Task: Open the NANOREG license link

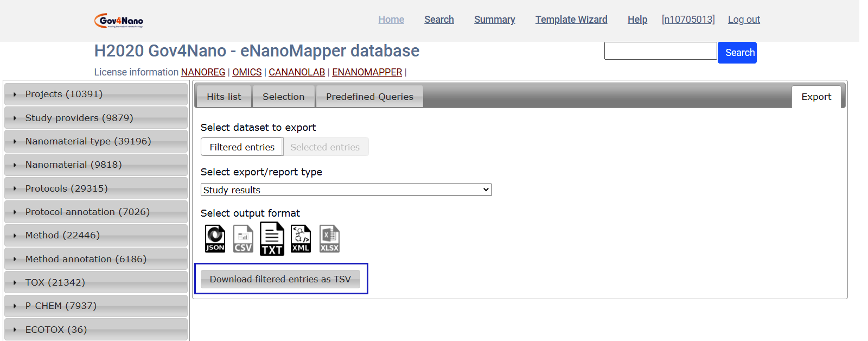Action: coord(203,72)
